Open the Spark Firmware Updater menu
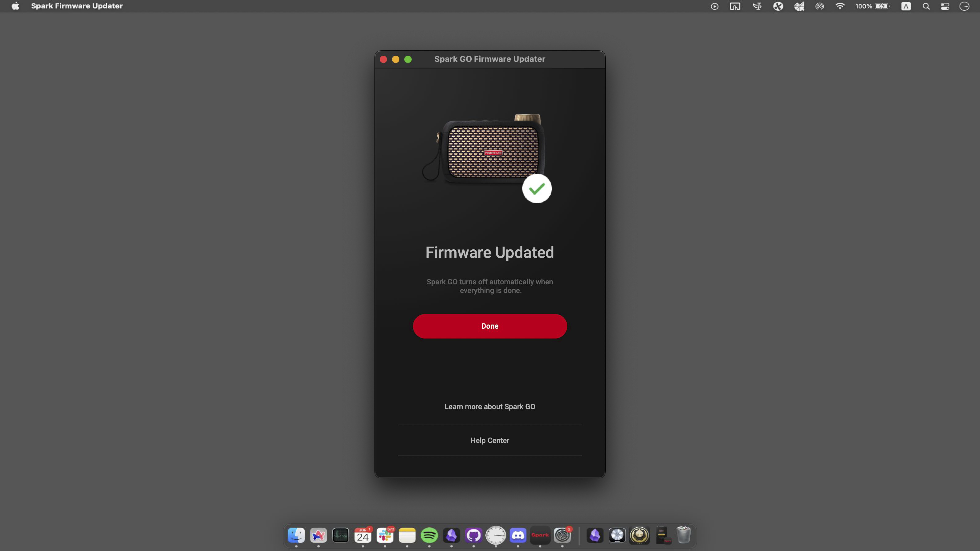 (77, 6)
